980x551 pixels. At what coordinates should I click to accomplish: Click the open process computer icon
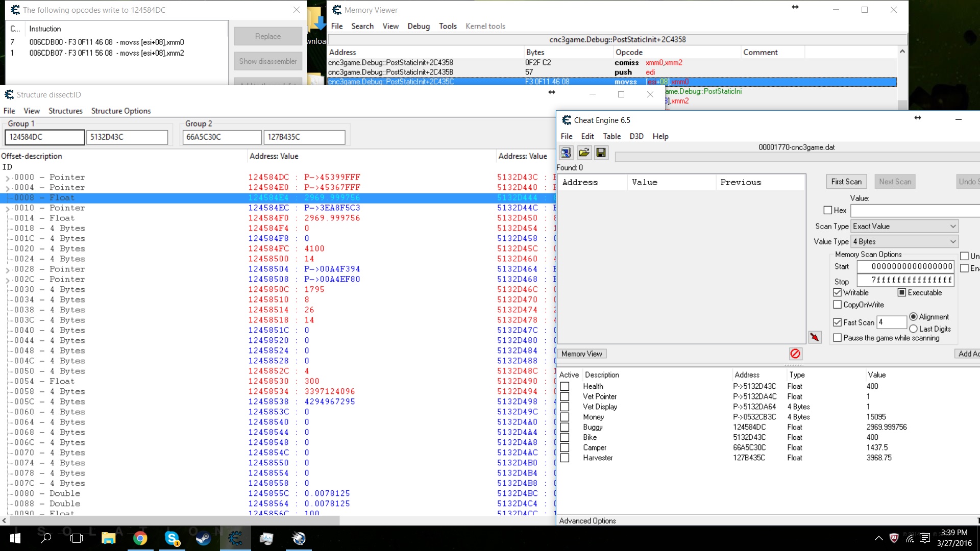coord(566,153)
